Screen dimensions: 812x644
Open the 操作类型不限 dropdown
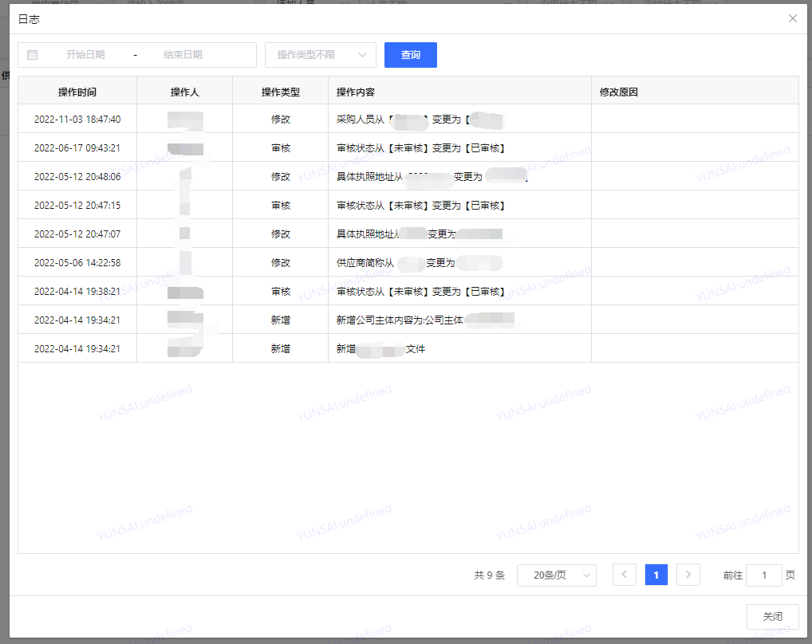pyautogui.click(x=320, y=55)
